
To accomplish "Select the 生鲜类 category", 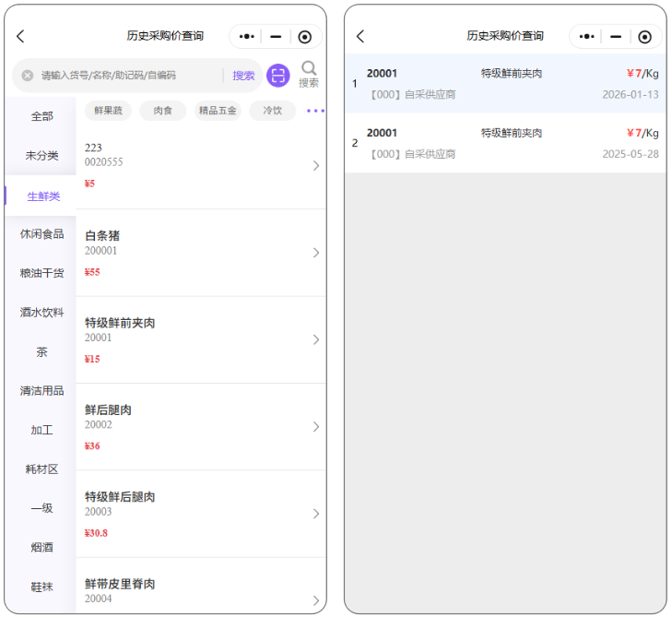I will point(43,196).
